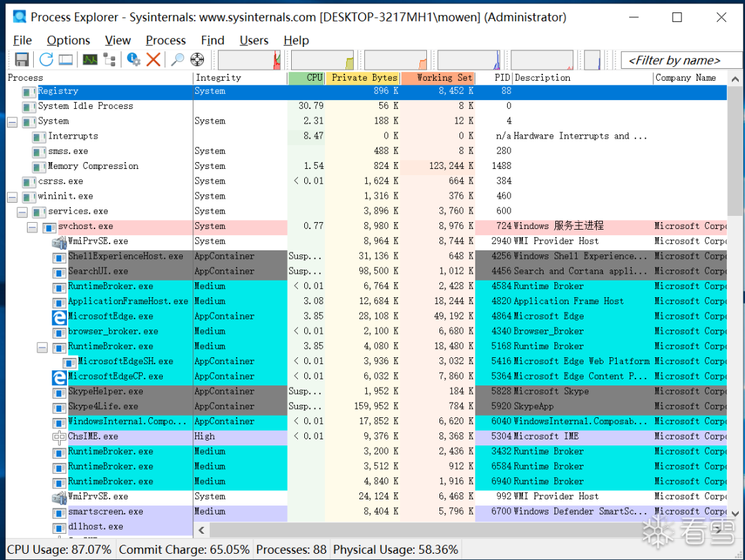Click inside the Filter by name box
The width and height of the screenshot is (745, 560).
point(679,60)
